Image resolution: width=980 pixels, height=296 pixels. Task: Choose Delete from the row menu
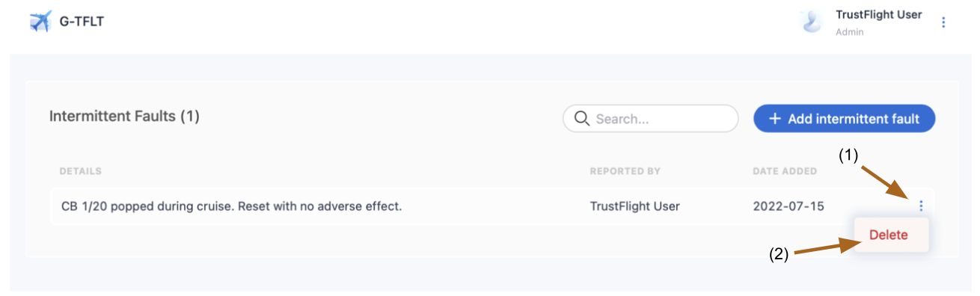click(x=889, y=235)
